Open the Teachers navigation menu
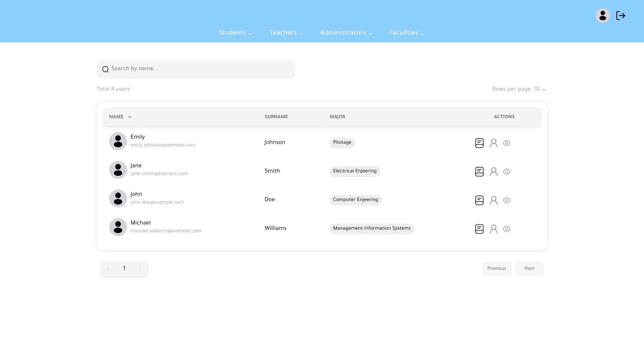 click(286, 33)
